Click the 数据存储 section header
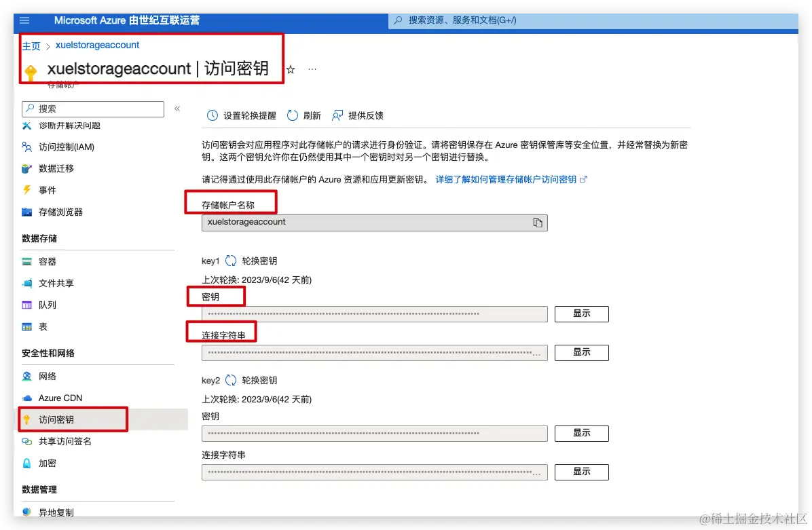This screenshot has width=812, height=530. 39,239
